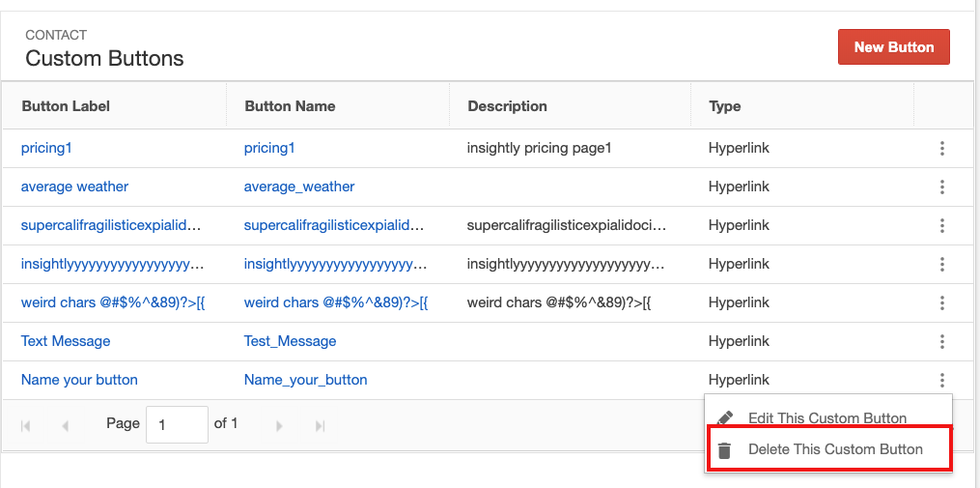
Task: Go to first page arrow icon
Action: pyautogui.click(x=26, y=426)
